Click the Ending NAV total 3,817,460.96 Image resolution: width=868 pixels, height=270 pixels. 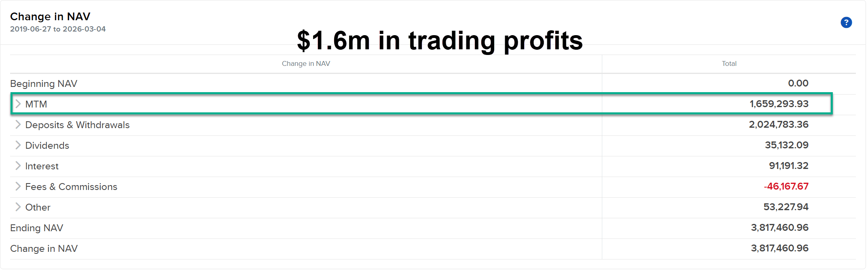[x=779, y=228]
